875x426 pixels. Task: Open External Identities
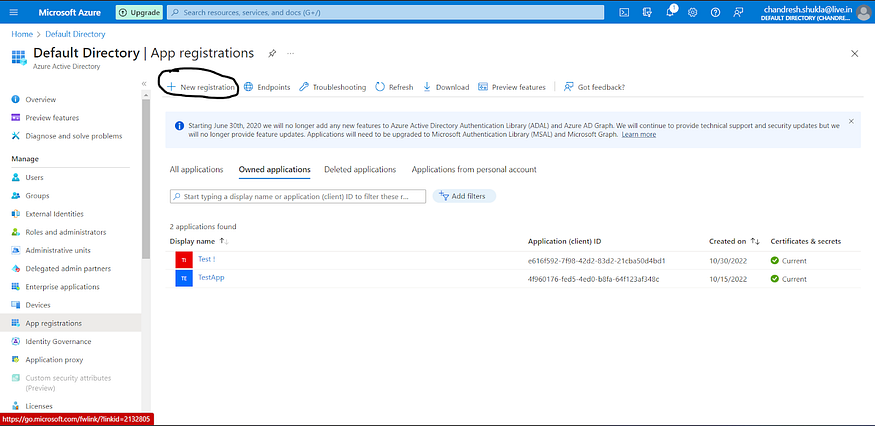click(54, 214)
